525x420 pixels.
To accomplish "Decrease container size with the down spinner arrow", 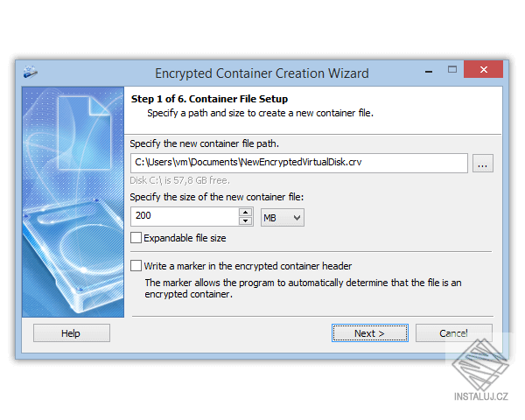I will pos(245,220).
